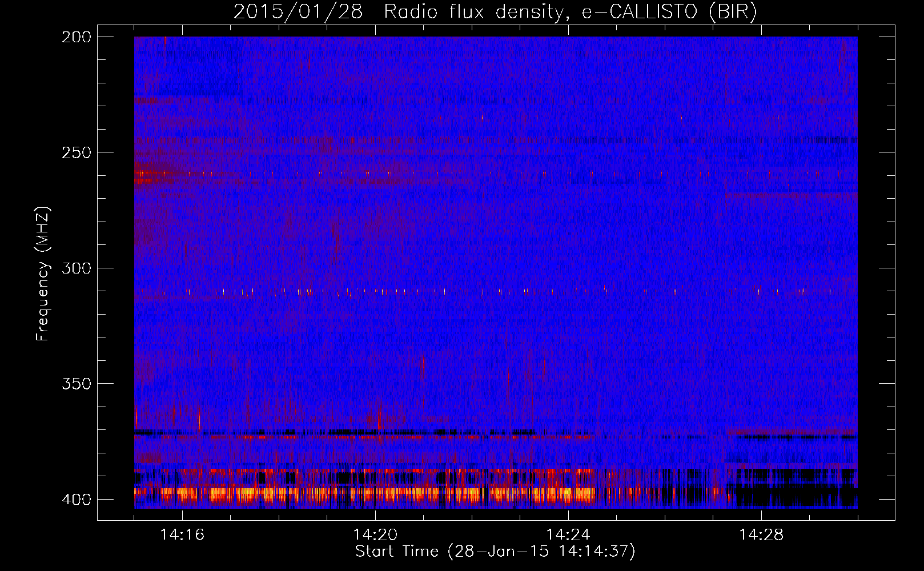Click the plot title '2015/01/28 Radio flux density, e-CALLISTO (BIR)'
The height and width of the screenshot is (571, 924).
point(495,11)
